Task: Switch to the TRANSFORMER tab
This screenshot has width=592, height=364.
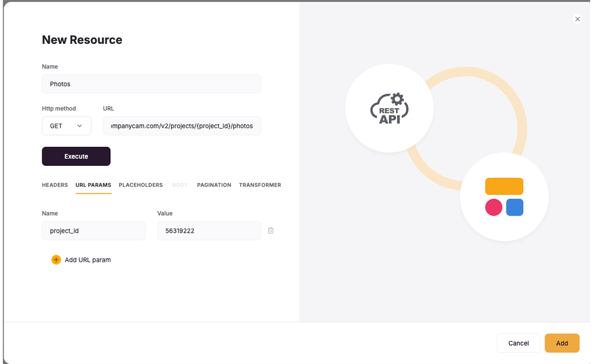Action: point(260,185)
